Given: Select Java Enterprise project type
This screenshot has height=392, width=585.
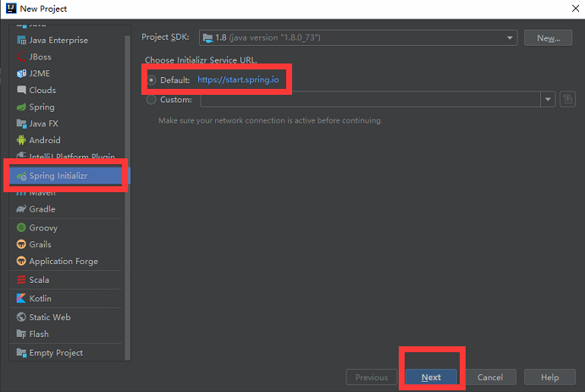Looking at the screenshot, I should [66, 41].
